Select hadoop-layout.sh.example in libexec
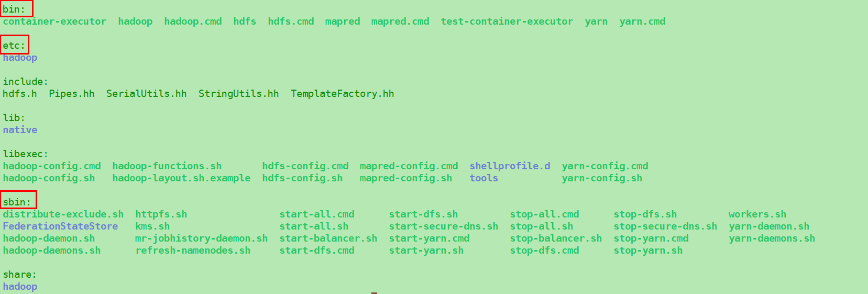Viewport: 868px width, 294px height. click(x=181, y=178)
